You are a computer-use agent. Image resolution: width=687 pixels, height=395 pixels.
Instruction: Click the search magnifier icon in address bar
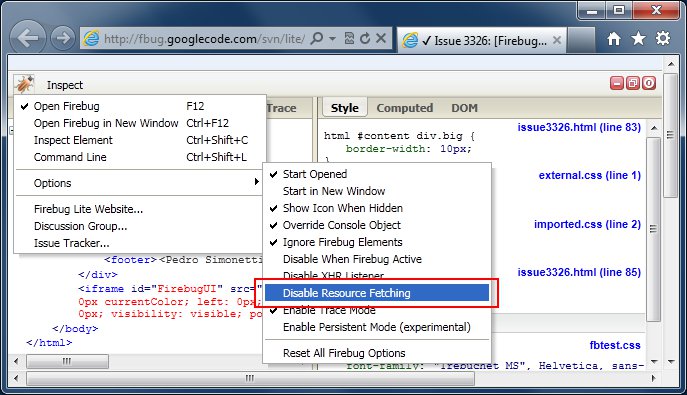[316, 39]
